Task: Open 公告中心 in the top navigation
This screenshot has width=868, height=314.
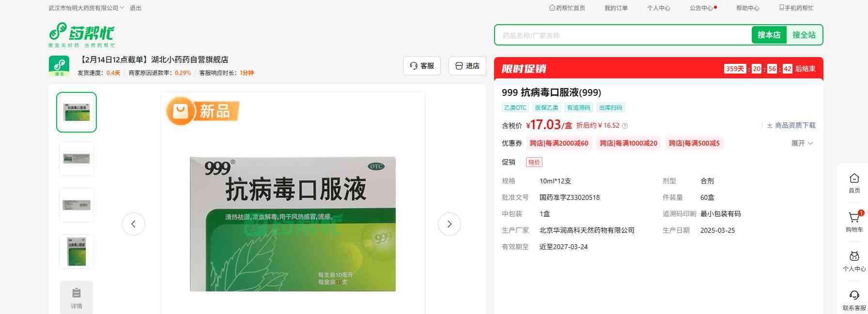Action: tap(702, 8)
